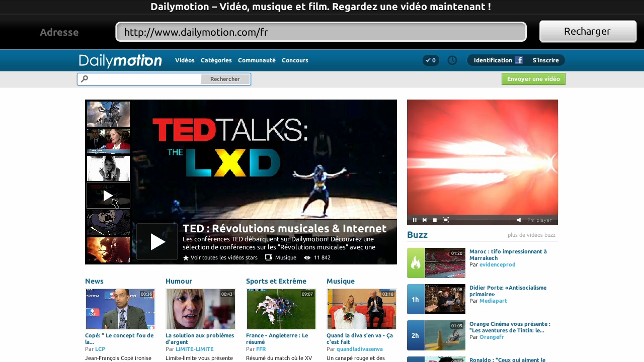Select the TED Talks carousel thumbnail
This screenshot has width=644, height=362.
click(108, 196)
